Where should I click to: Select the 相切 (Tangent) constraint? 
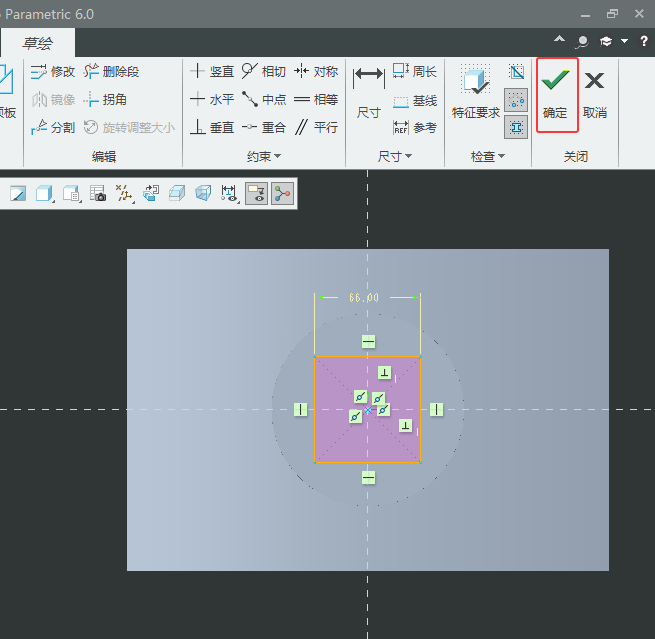click(x=264, y=72)
